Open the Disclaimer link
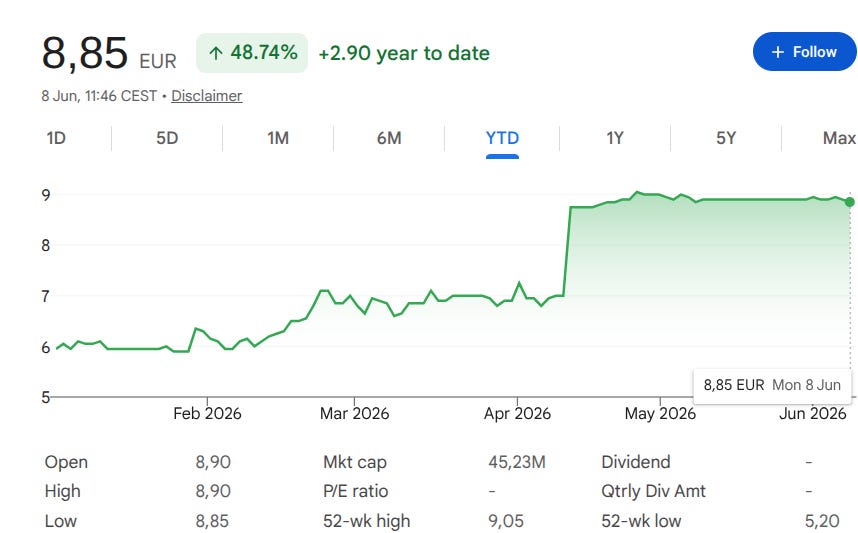 206,96
